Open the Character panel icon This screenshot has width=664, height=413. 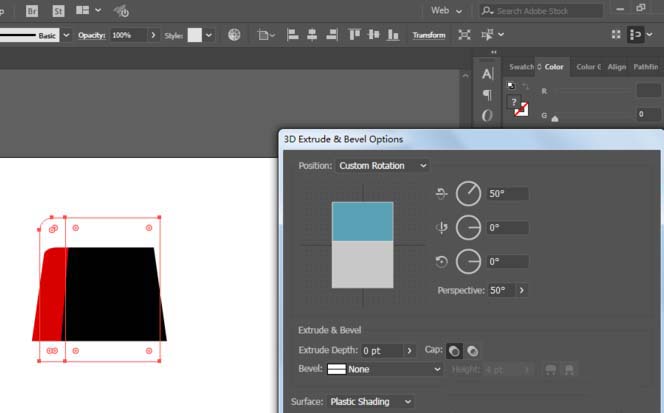pos(487,74)
